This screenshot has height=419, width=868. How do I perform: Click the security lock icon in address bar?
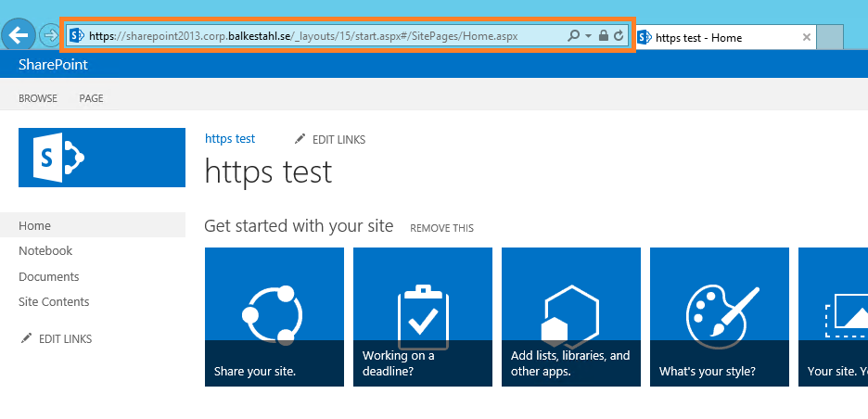click(604, 36)
